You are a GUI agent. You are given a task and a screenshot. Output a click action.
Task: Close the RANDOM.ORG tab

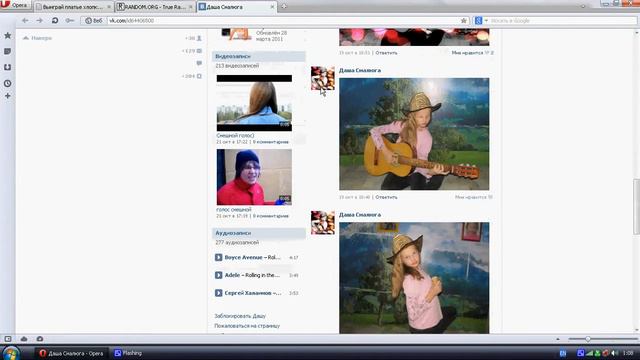tap(191, 7)
